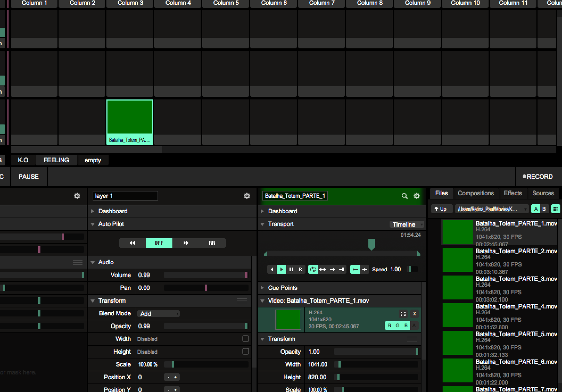Open the layer 1 settings gear
This screenshot has width=562, height=392.
(247, 196)
